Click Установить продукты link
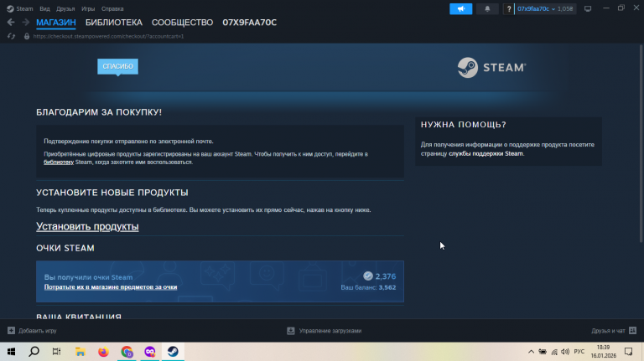The height and width of the screenshot is (361, 644). coord(87,226)
